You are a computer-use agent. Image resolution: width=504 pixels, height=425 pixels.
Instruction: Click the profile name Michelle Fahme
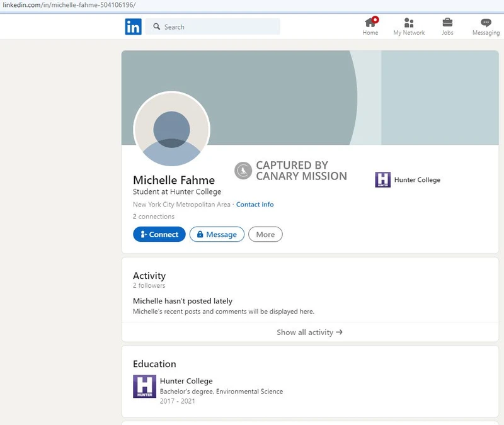pos(174,180)
